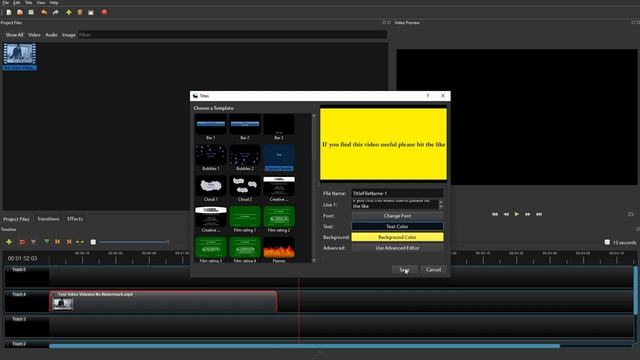Open the yellow Background Color picker
This screenshot has width=640, height=360.
click(x=397, y=237)
